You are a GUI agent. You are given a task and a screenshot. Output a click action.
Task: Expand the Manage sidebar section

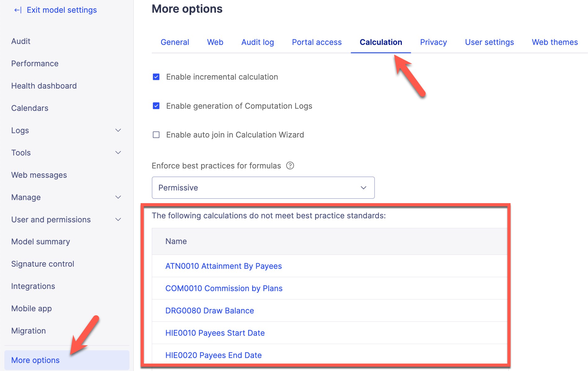[118, 197]
